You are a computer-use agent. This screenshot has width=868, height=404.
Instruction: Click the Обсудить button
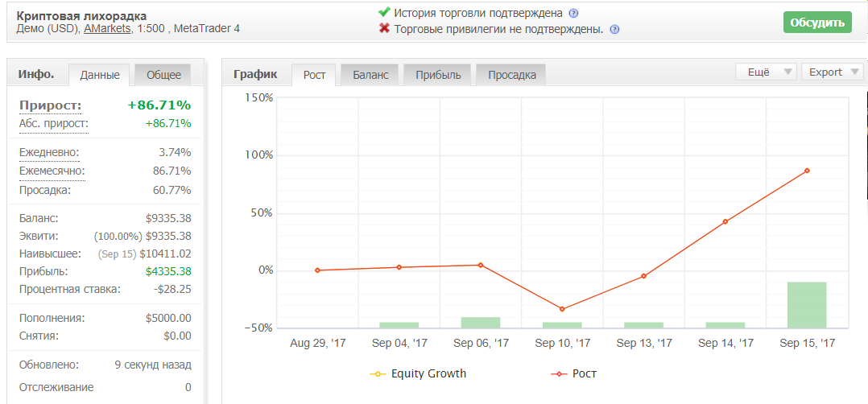tap(817, 23)
